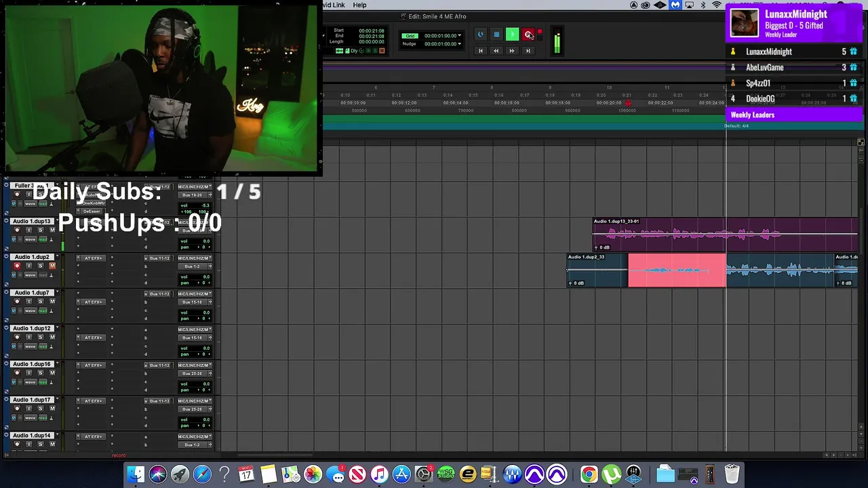Open Siri from the dock
Viewport: 868px width, 488px height.
click(x=158, y=474)
